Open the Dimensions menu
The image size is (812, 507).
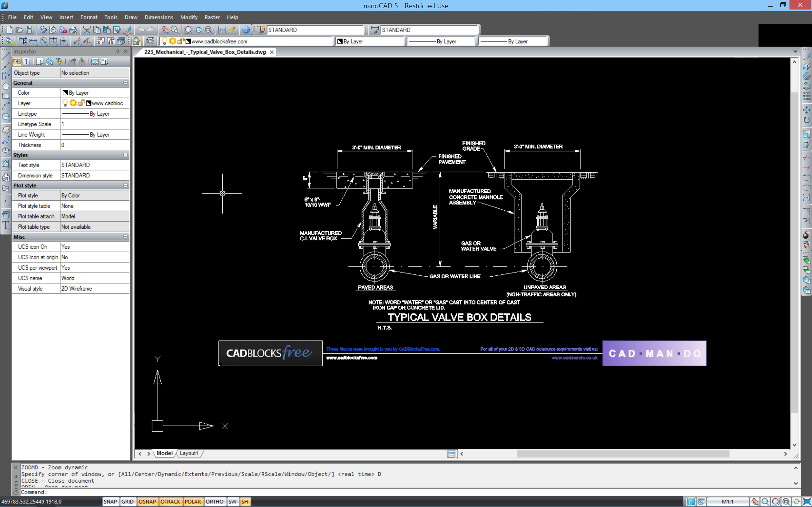click(159, 17)
